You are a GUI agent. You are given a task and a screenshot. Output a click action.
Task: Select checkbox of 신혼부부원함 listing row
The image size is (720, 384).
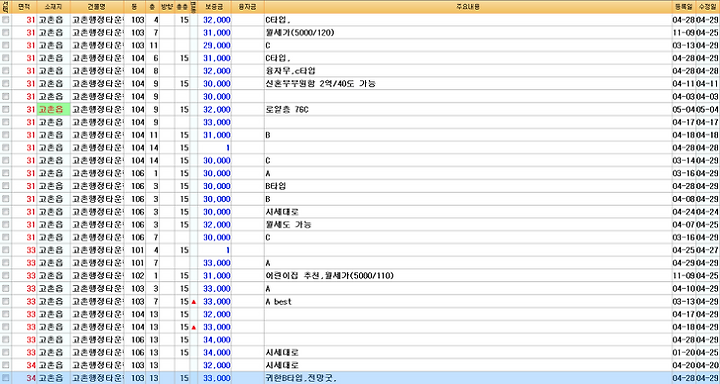point(6,84)
